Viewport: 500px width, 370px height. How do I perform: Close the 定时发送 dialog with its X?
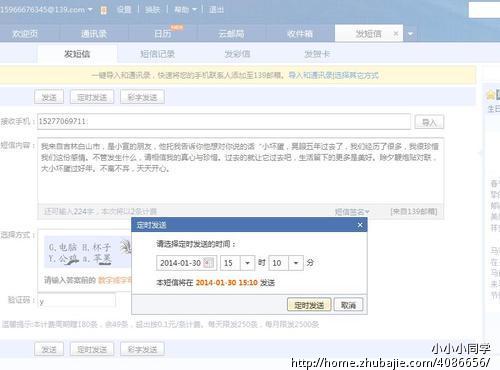pyautogui.click(x=360, y=225)
